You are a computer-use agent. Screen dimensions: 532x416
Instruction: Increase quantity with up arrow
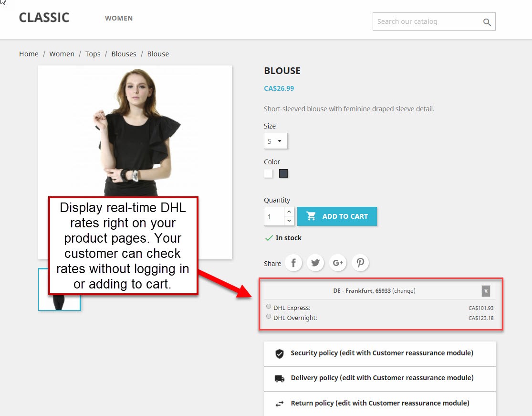point(289,212)
